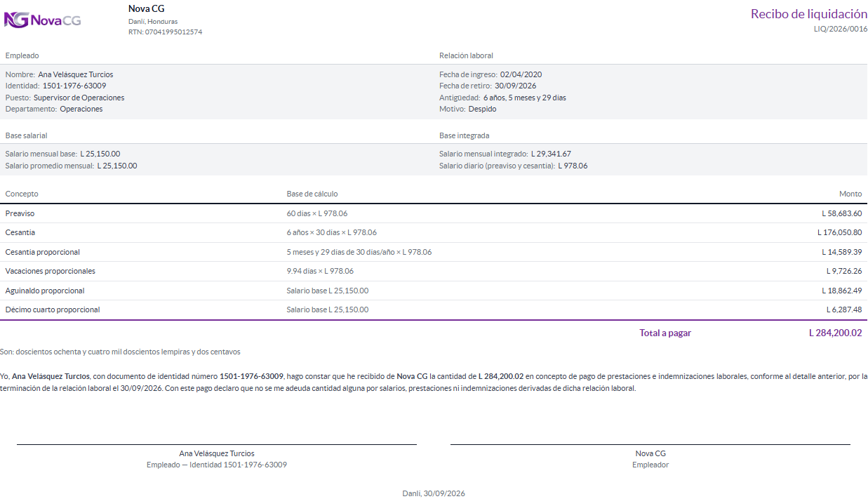
Task: Select the Antigüedad value '6 años, 5 meses y 29 días'
Action: pos(525,98)
